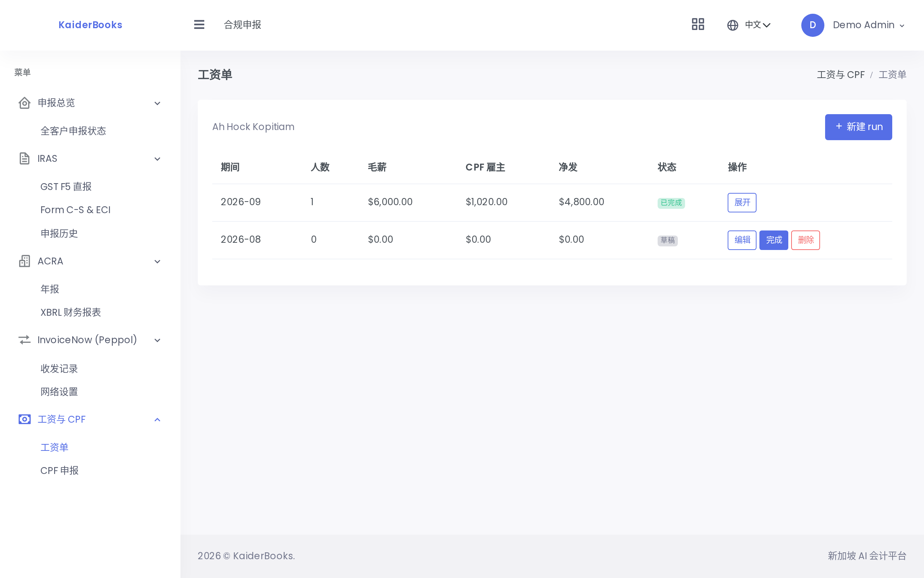Open 网络设置 menu item

pyautogui.click(x=59, y=392)
